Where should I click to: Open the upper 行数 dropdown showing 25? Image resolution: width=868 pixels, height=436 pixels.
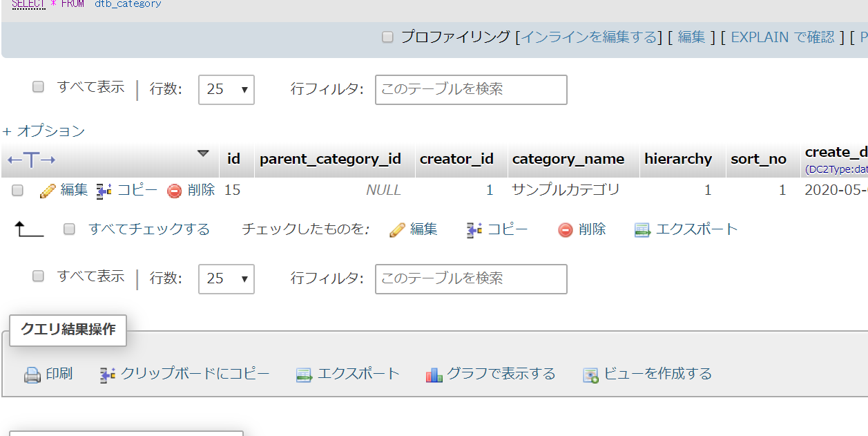coord(226,90)
